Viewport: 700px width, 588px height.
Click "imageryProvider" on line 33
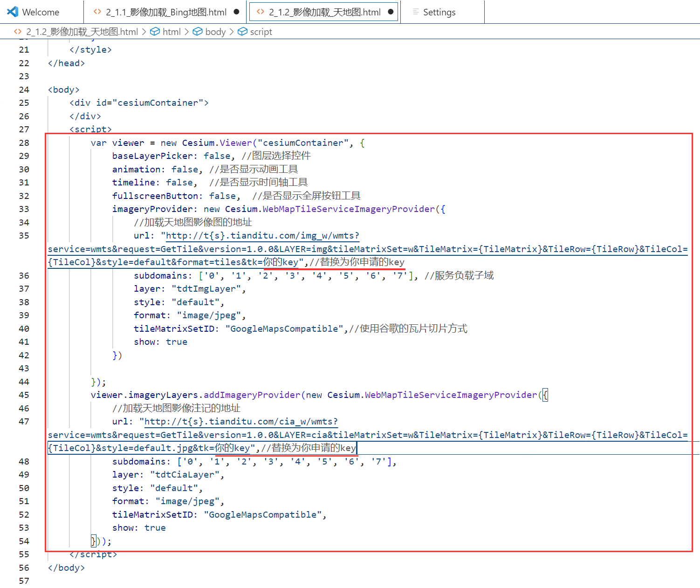[152, 209]
